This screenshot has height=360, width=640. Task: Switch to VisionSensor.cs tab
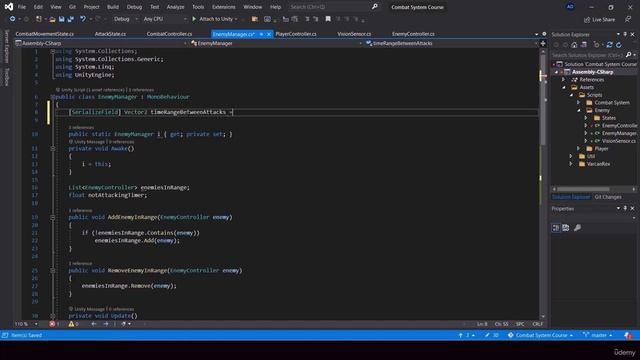(354, 34)
